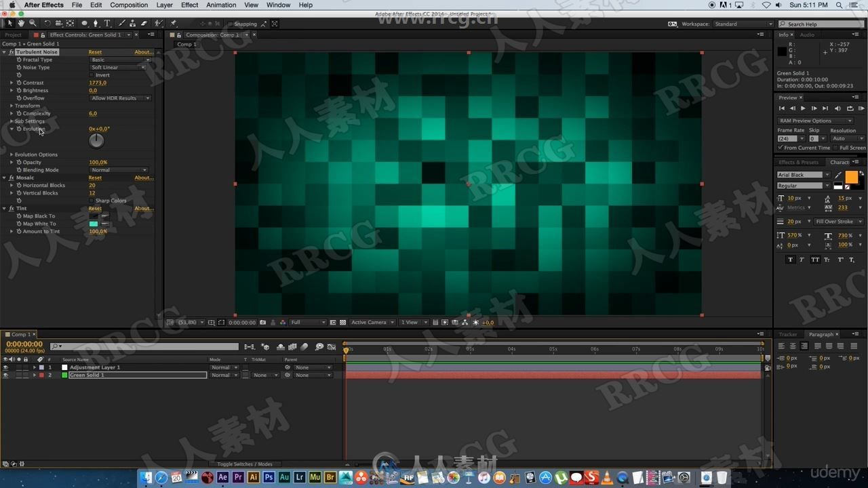Open the Fractal Type dropdown

[121, 60]
